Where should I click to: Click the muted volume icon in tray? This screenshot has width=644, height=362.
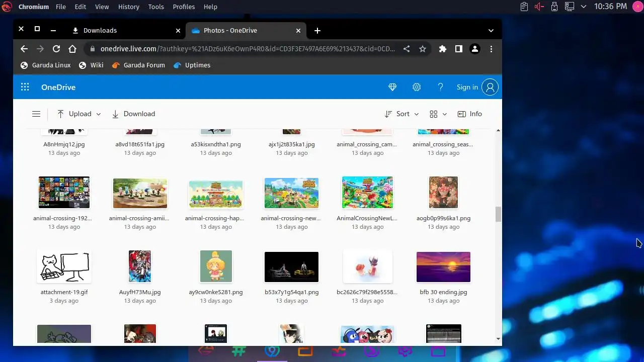tap(539, 7)
